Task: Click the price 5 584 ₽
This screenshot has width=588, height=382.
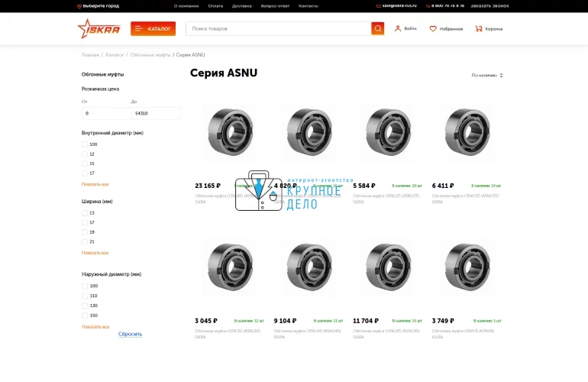Action: click(364, 186)
